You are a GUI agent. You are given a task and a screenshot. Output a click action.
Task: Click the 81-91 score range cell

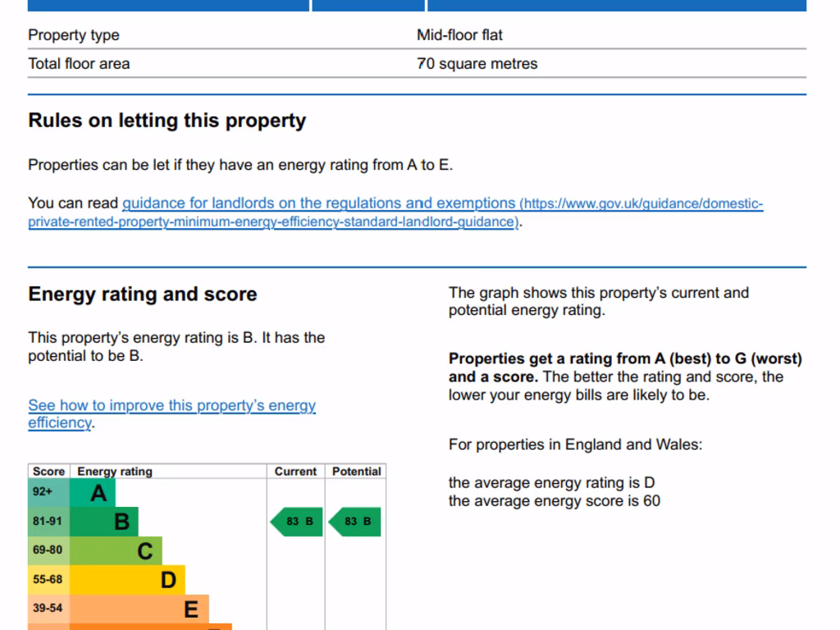(x=48, y=522)
